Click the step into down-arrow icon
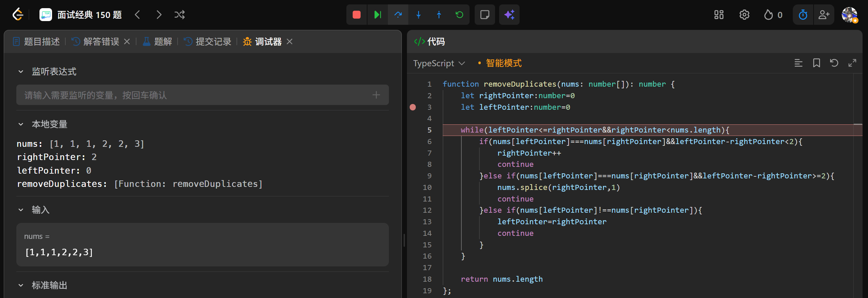 coord(419,15)
